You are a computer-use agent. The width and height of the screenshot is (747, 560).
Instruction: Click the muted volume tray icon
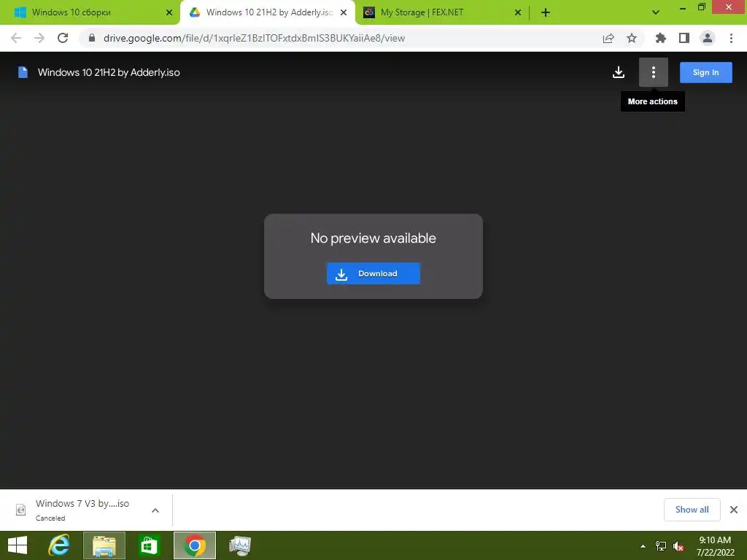[x=678, y=546]
